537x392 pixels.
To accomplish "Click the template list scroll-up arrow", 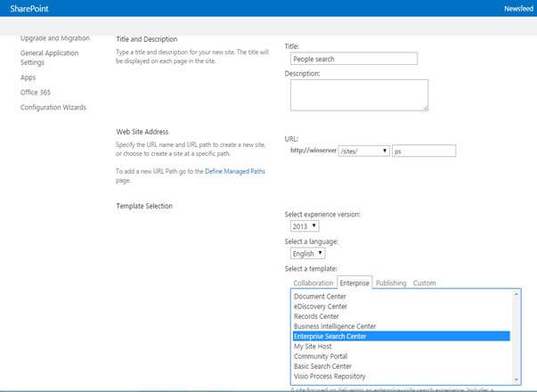I will [x=517, y=294].
